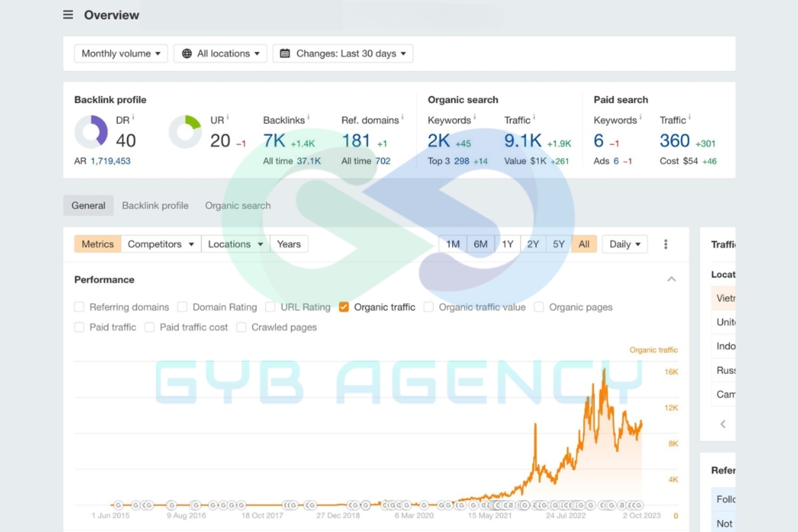Expand the Competitors dropdown

(x=161, y=244)
